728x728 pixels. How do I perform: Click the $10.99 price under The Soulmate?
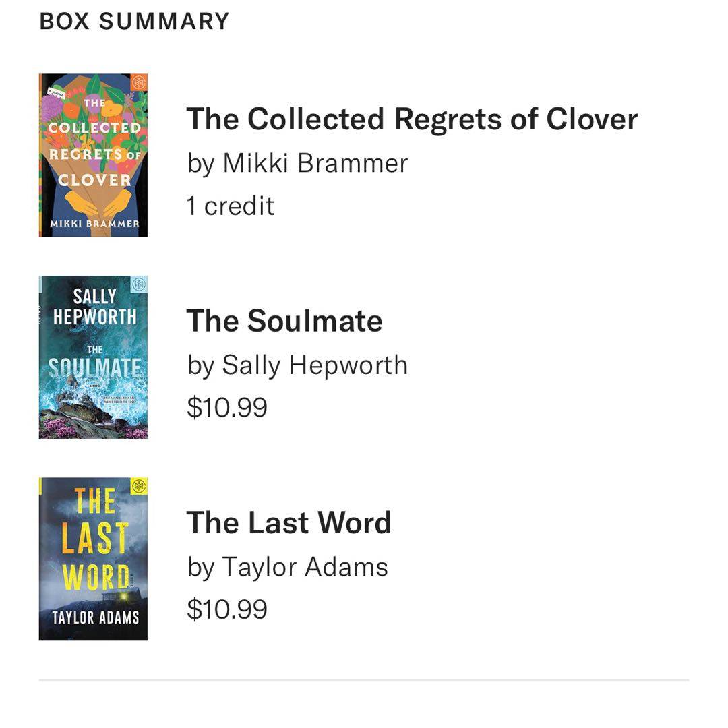(x=227, y=408)
